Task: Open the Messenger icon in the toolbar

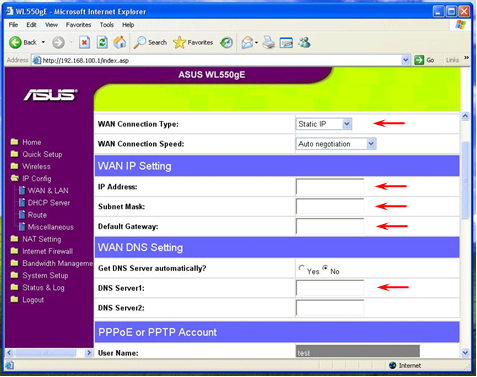Action: (x=304, y=42)
